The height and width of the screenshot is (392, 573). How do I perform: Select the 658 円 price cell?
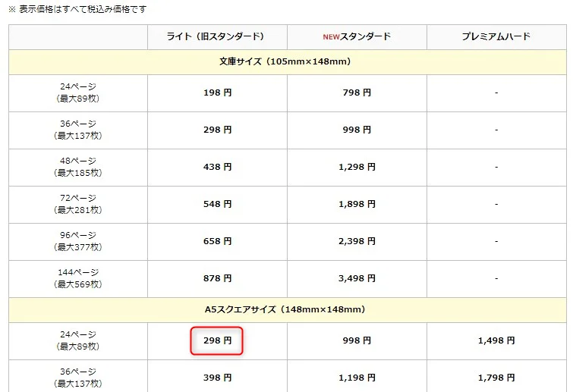[217, 241]
